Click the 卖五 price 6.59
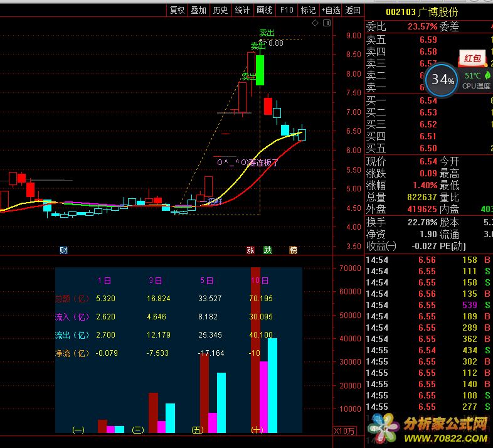493x448 pixels. [428, 40]
